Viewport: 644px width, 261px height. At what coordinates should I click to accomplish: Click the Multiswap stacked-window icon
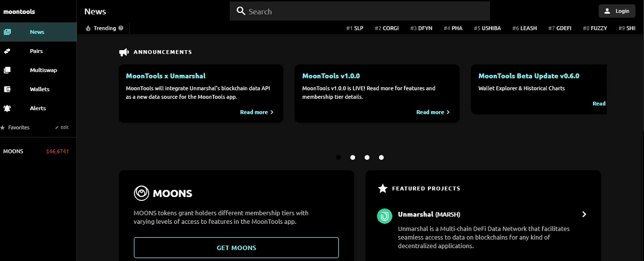click(x=7, y=70)
